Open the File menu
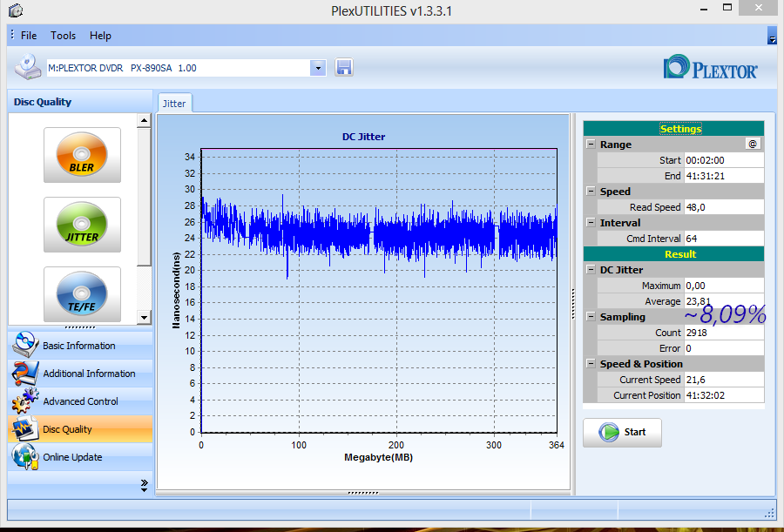The height and width of the screenshot is (532, 784). coord(29,36)
